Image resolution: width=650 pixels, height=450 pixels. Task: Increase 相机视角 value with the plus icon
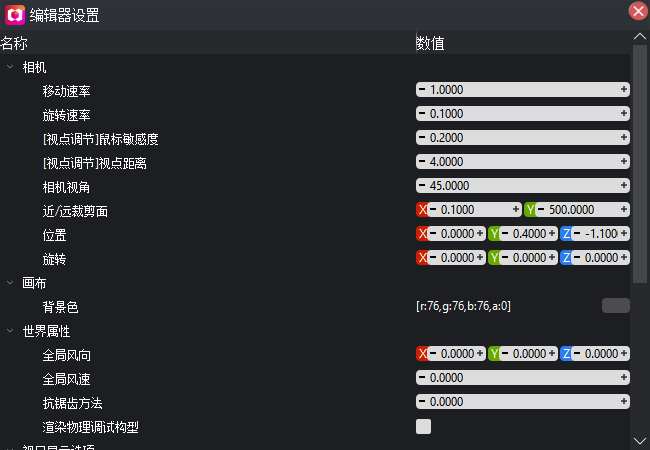[x=623, y=186]
